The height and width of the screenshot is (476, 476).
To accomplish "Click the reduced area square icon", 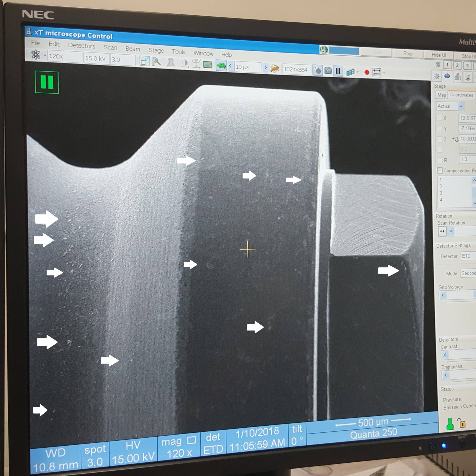I will [144, 61].
